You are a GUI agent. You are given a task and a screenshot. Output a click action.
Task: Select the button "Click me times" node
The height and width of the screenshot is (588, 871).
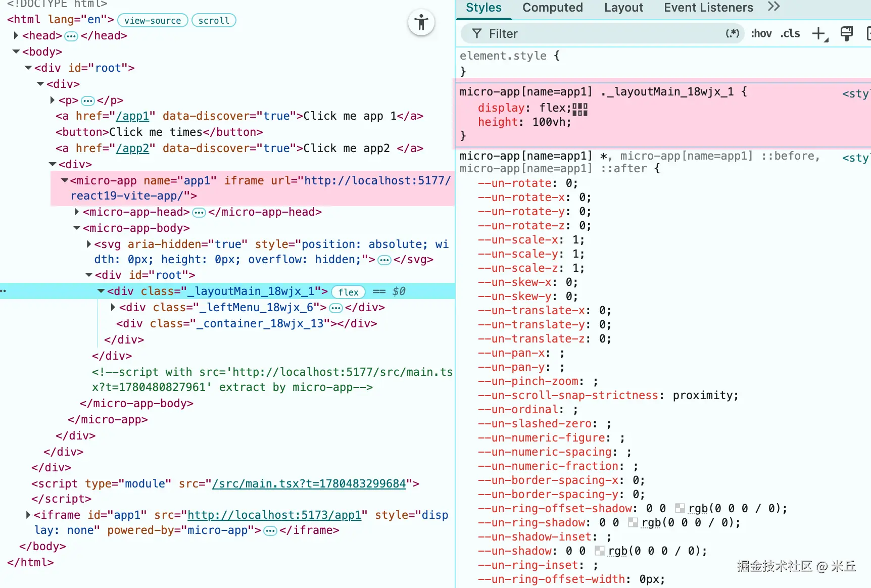click(159, 132)
